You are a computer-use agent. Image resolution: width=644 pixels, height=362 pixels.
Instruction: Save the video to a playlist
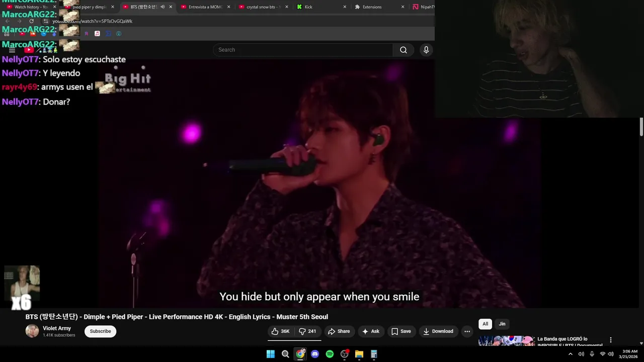coord(401,331)
